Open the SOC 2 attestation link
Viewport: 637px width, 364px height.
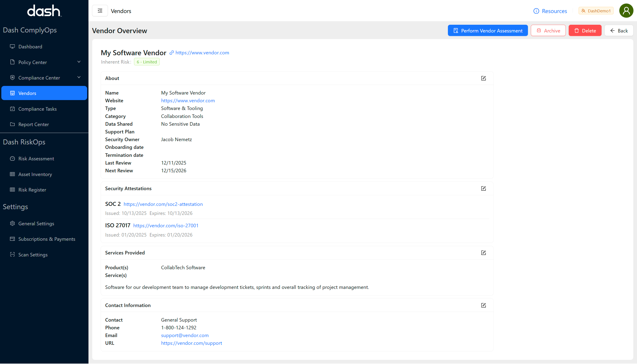pyautogui.click(x=163, y=204)
